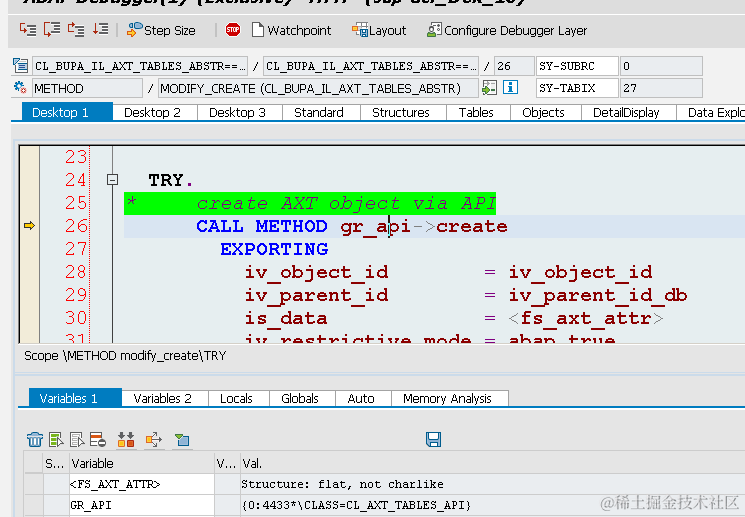Click the third variables toolbar icon with gray sheet

click(77, 440)
